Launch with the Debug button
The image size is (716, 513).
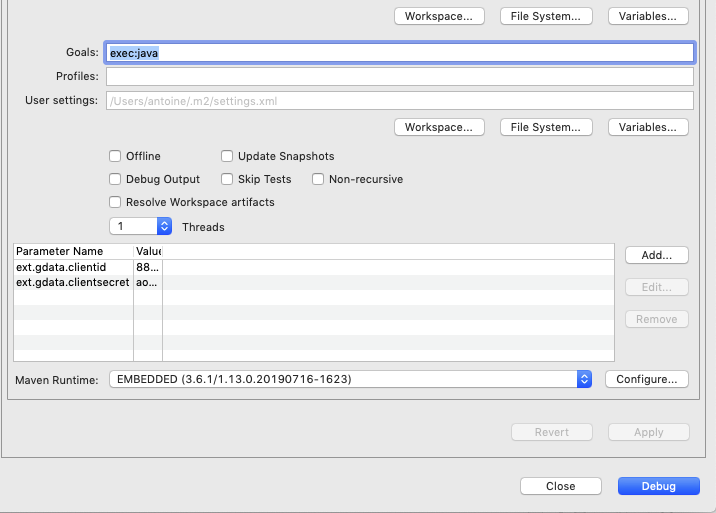click(658, 486)
